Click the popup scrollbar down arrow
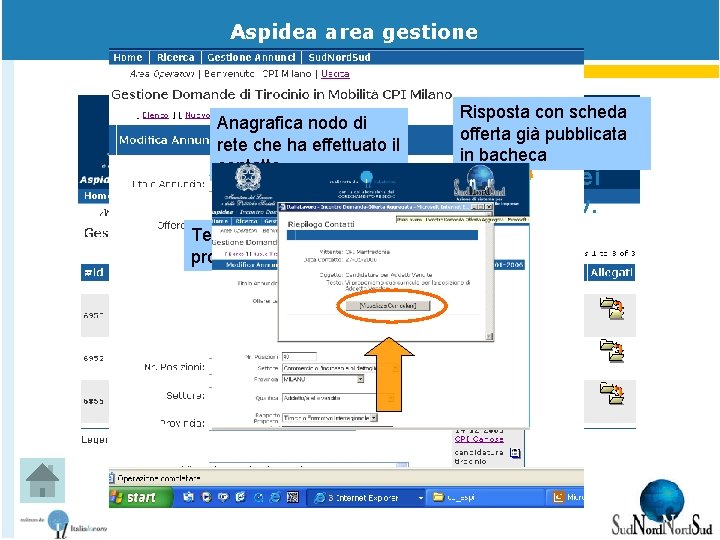This screenshot has height=540, width=720. (490, 337)
